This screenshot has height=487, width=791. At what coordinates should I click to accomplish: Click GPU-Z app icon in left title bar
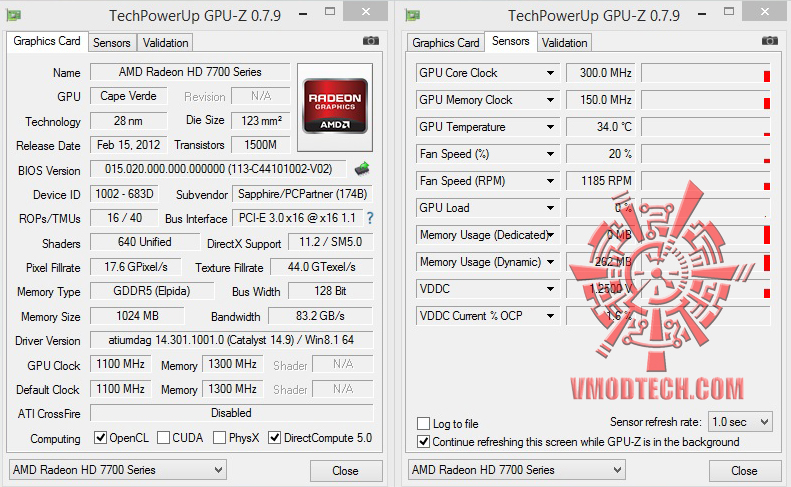point(14,16)
